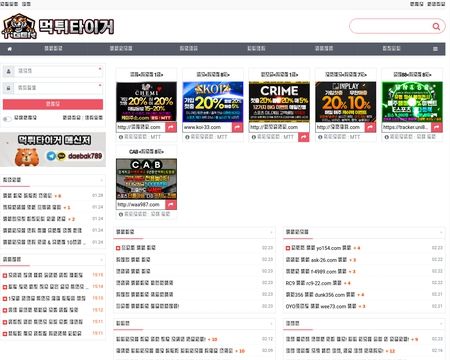Image resolution: width=450 pixels, height=360 pixels.
Task: Open the daebak789 messenger banner
Action: click(53, 149)
